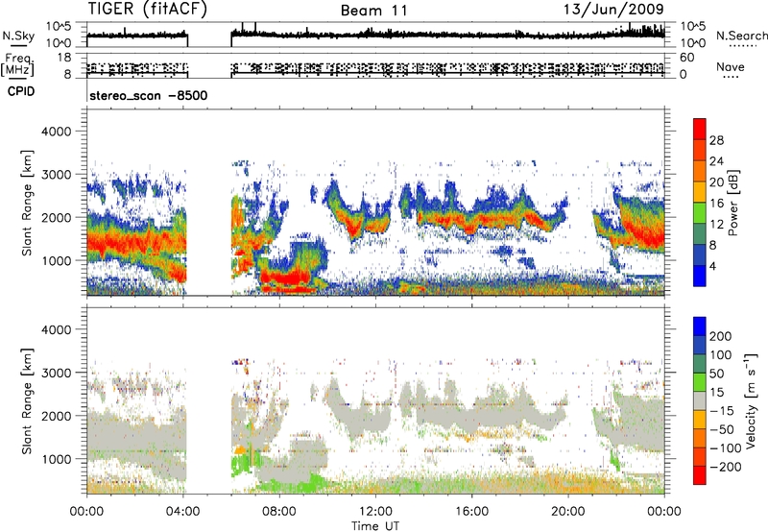The height and width of the screenshot is (532, 768).
Task: Select the '08:00' time tick label
Action: pyautogui.click(x=279, y=512)
